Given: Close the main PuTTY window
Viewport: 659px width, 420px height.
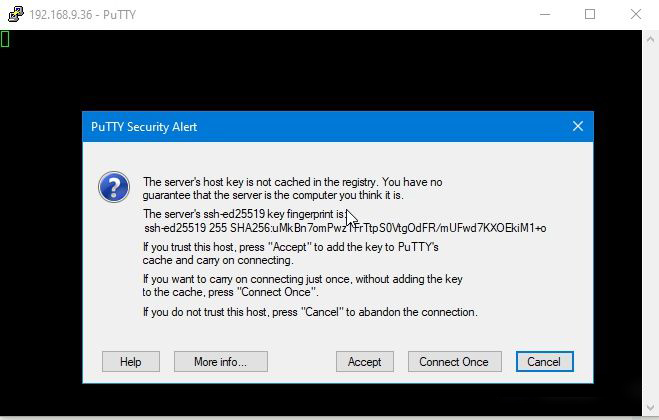Looking at the screenshot, I should pyautogui.click(x=636, y=14).
